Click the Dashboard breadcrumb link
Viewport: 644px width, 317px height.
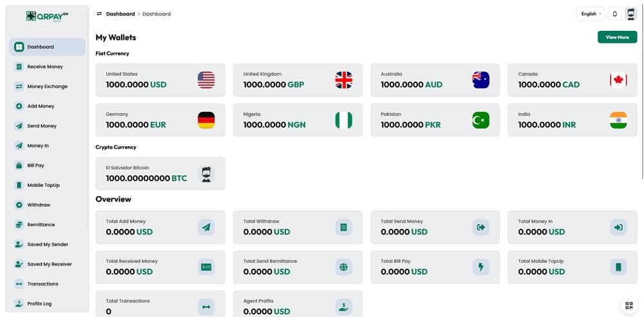point(120,14)
